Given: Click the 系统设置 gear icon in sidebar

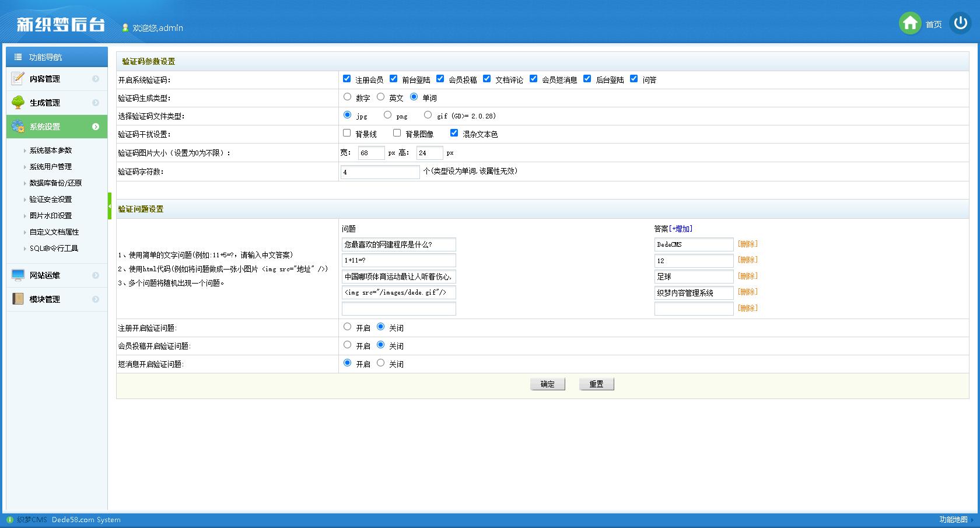Looking at the screenshot, I should [x=17, y=126].
